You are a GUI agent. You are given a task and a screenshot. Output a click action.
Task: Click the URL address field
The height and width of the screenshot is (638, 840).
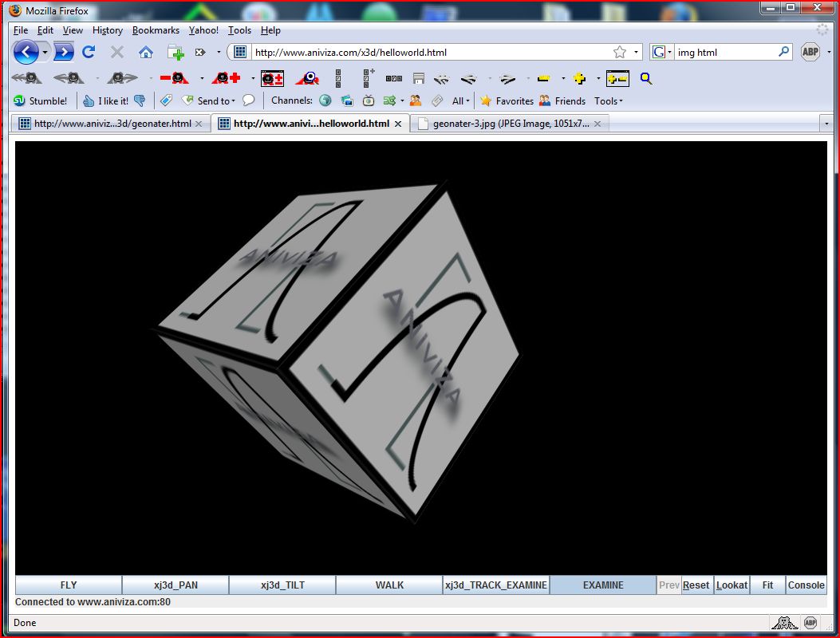[432, 52]
